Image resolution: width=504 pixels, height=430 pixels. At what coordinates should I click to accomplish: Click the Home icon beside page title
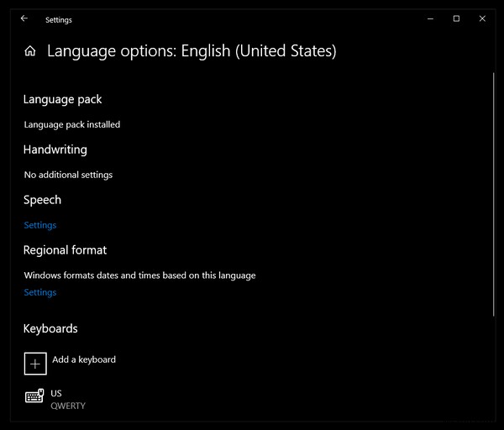(x=30, y=51)
